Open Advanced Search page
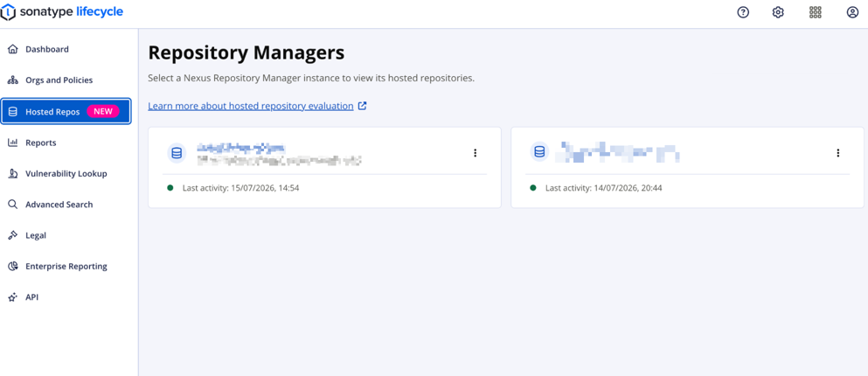 tap(66, 205)
